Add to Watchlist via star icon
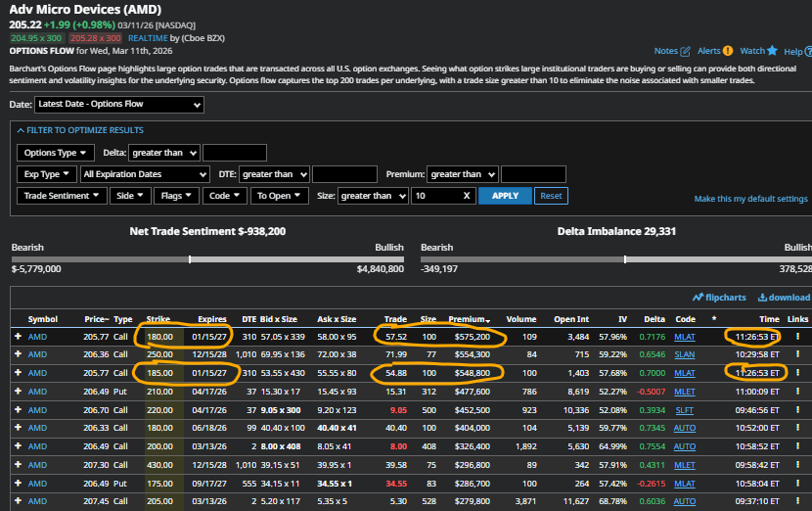The image size is (812, 511). click(x=772, y=51)
